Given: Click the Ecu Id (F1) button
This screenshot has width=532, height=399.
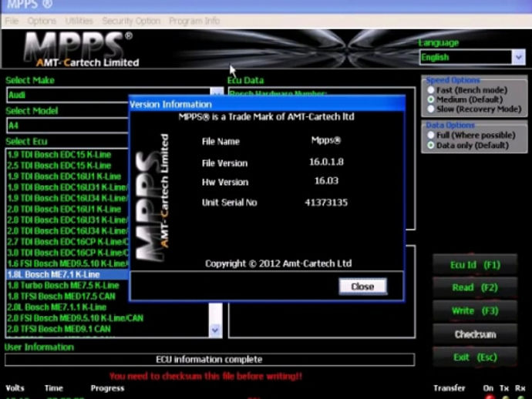Looking at the screenshot, I should click(475, 265).
